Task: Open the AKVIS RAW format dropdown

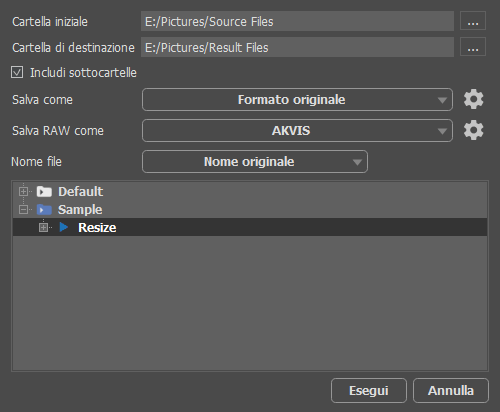Action: (297, 130)
